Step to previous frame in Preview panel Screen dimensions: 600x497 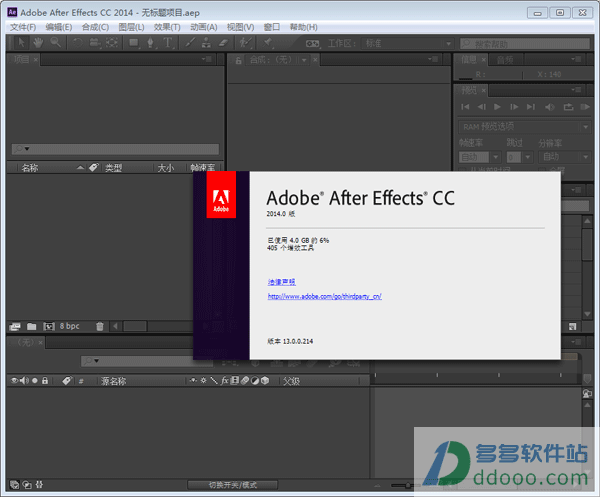coord(481,107)
